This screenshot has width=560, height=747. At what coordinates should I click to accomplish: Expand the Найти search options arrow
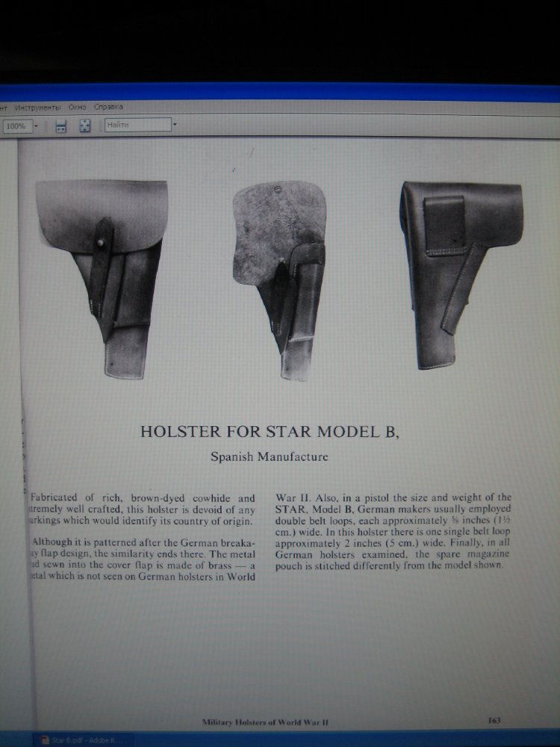[x=174, y=125]
